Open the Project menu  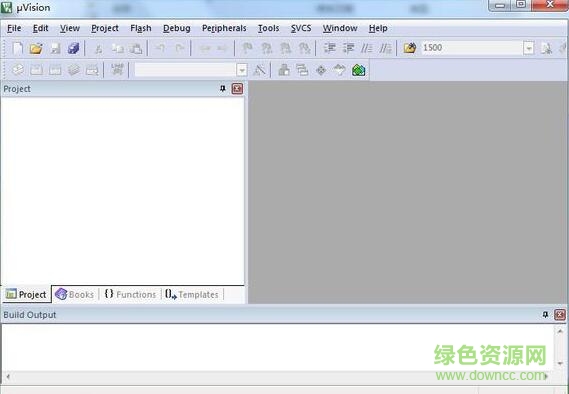[x=105, y=28]
